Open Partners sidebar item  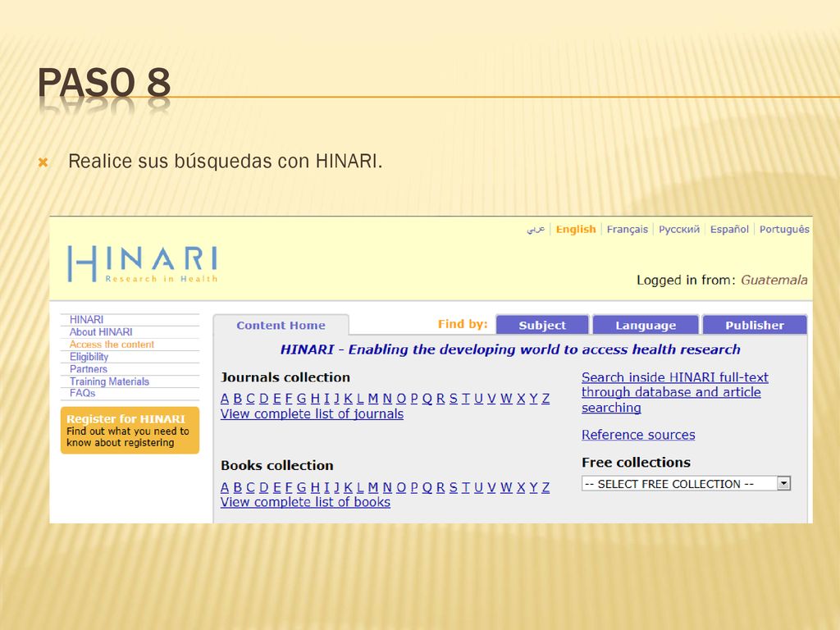(89, 369)
